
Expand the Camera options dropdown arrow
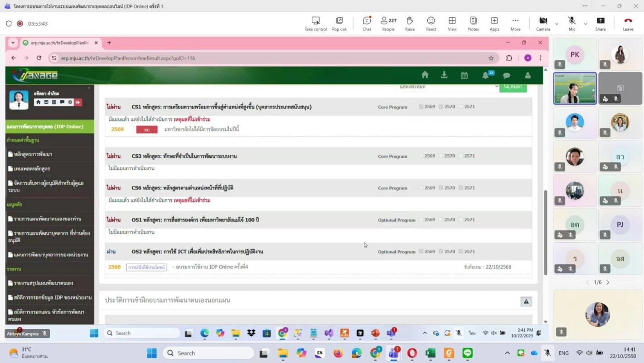(557, 24)
